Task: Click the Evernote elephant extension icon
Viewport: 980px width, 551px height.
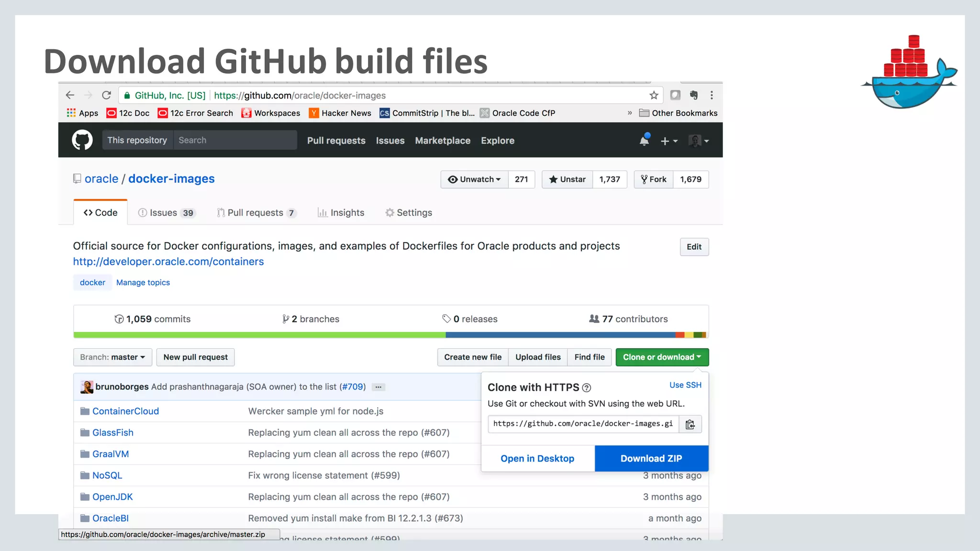Action: (x=694, y=95)
